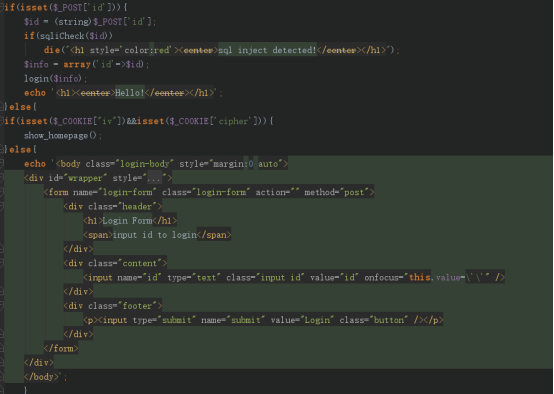This screenshot has height=394, width=554.
Task: Click the "(string)" cast in $id assignment
Action: [73, 22]
